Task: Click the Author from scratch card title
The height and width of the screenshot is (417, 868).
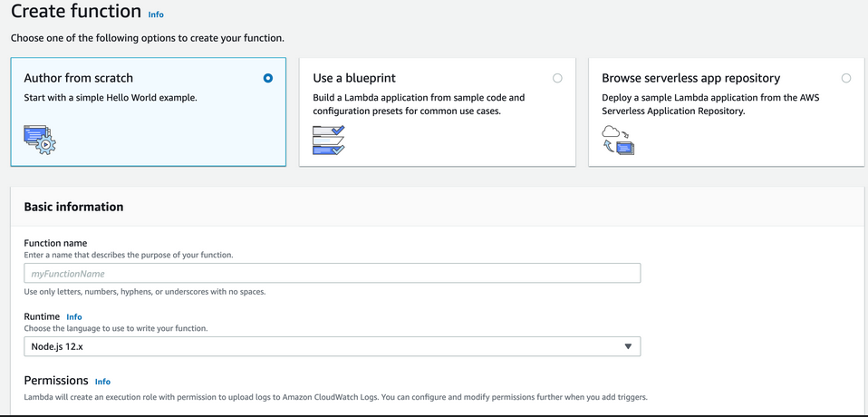Action: click(78, 78)
